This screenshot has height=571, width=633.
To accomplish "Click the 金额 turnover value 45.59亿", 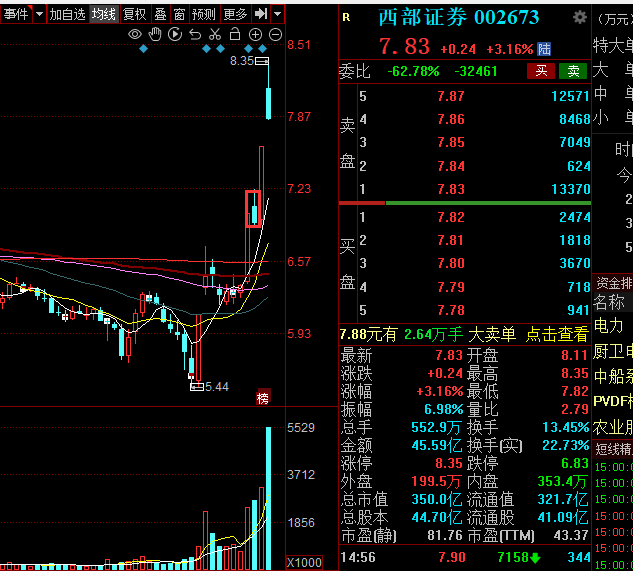I will (437, 445).
